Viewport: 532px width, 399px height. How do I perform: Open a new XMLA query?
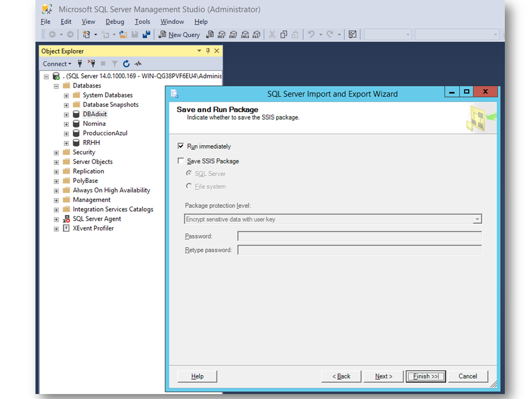(245, 34)
